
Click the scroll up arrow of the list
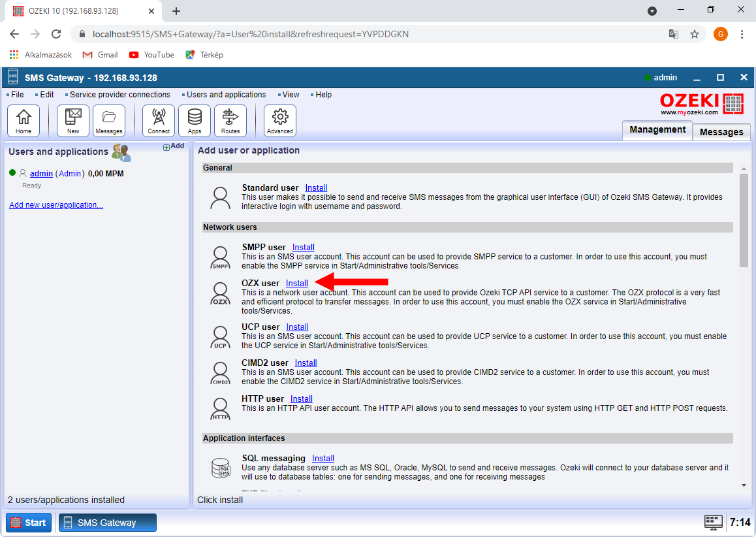click(x=744, y=169)
